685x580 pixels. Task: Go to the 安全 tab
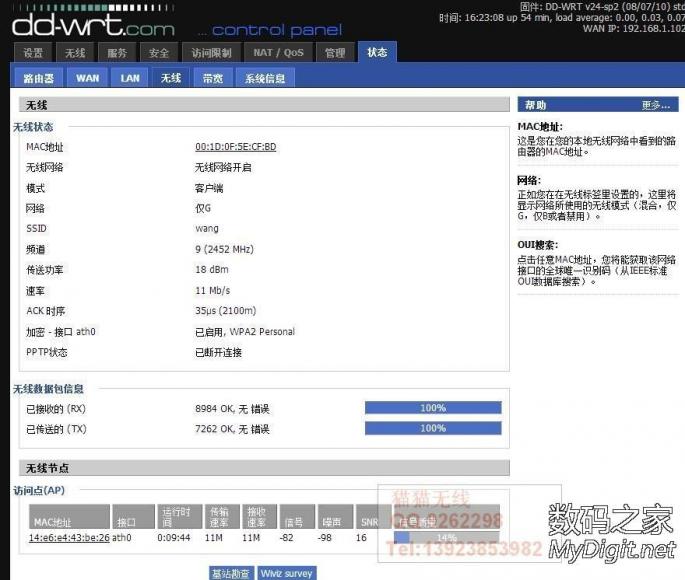pos(159,53)
